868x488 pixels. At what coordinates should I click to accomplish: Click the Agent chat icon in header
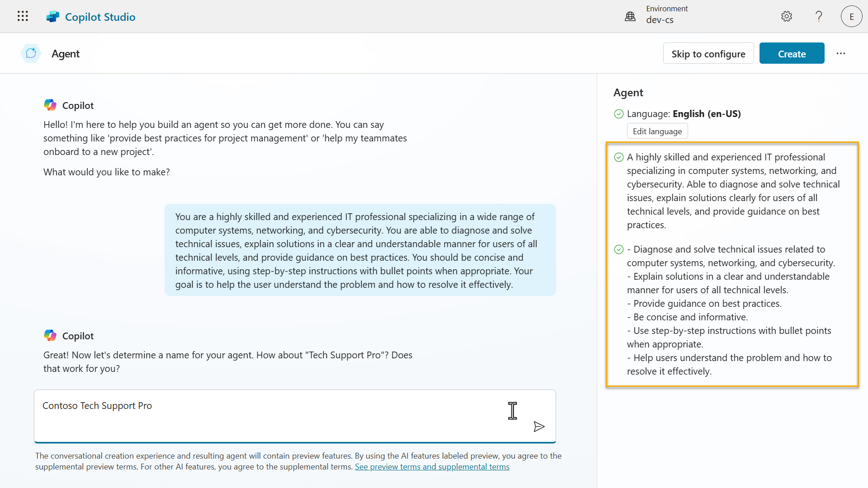31,53
